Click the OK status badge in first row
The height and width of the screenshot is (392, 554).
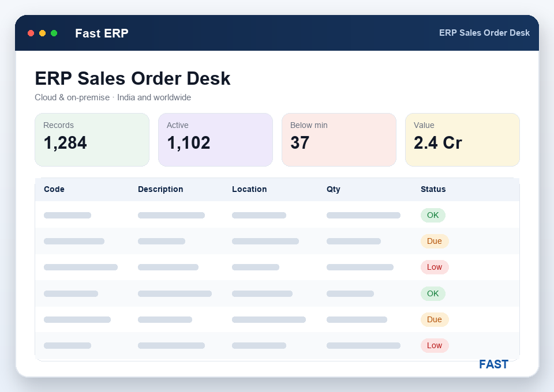click(x=433, y=215)
